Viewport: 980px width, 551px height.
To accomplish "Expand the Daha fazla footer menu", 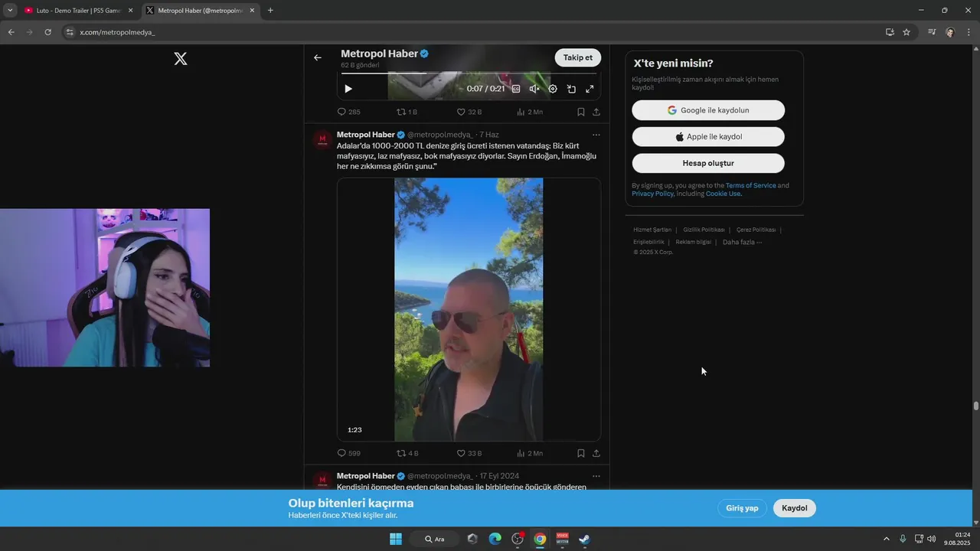I will click(742, 242).
